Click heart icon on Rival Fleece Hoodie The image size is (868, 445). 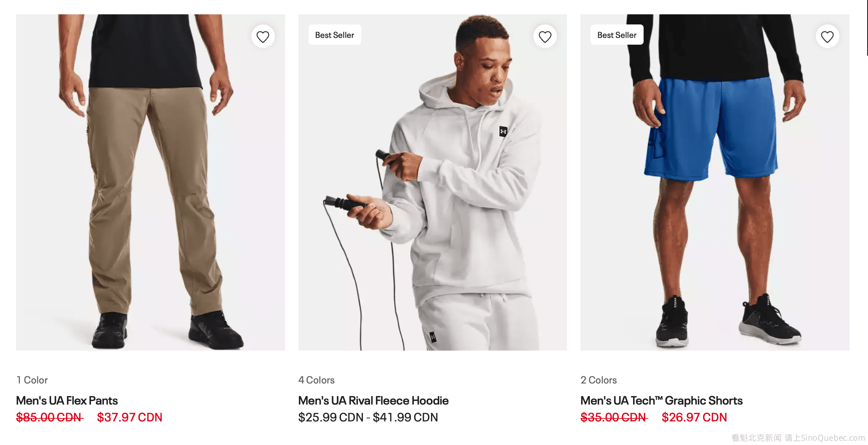pyautogui.click(x=545, y=37)
